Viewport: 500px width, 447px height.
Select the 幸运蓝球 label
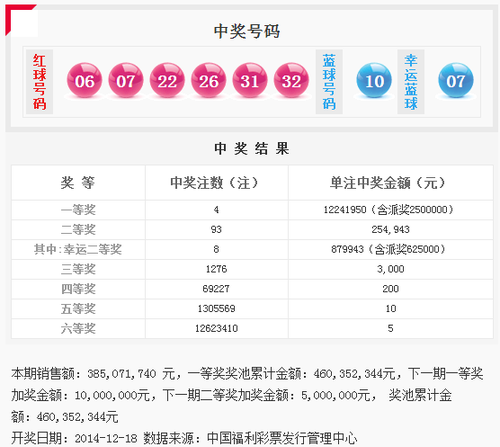point(411,82)
